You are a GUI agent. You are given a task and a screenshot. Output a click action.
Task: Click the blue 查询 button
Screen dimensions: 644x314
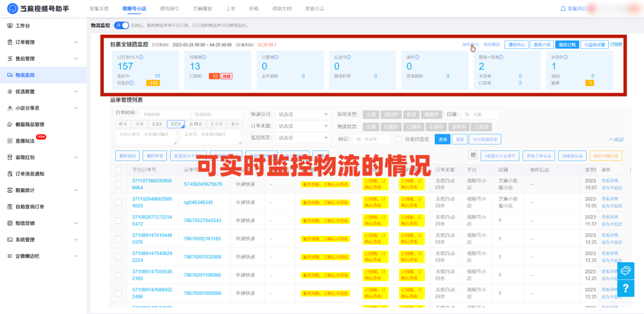coord(442,139)
